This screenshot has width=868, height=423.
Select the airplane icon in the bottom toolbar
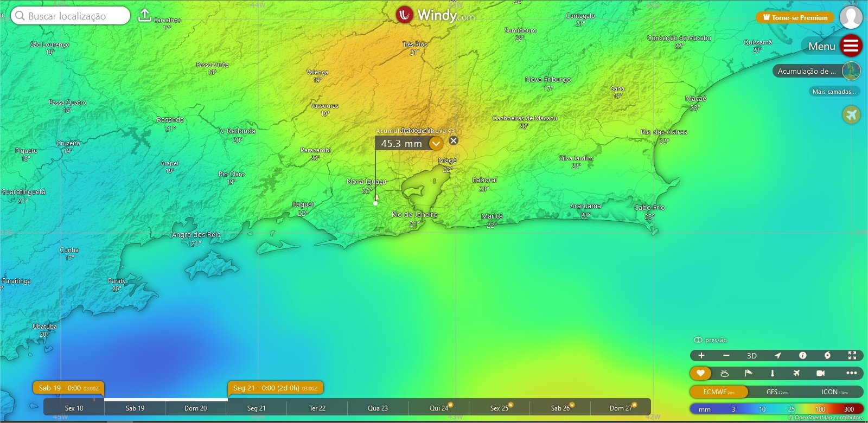tap(796, 373)
